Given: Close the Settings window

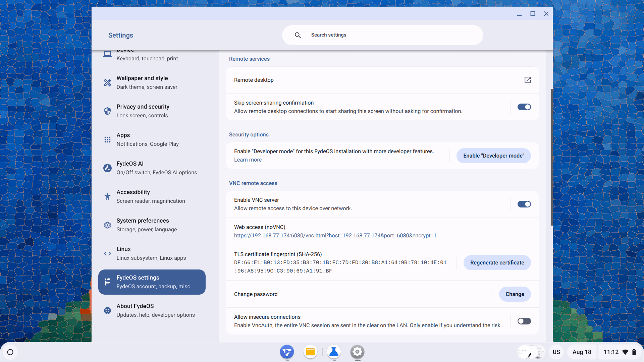Looking at the screenshot, I should [x=546, y=13].
